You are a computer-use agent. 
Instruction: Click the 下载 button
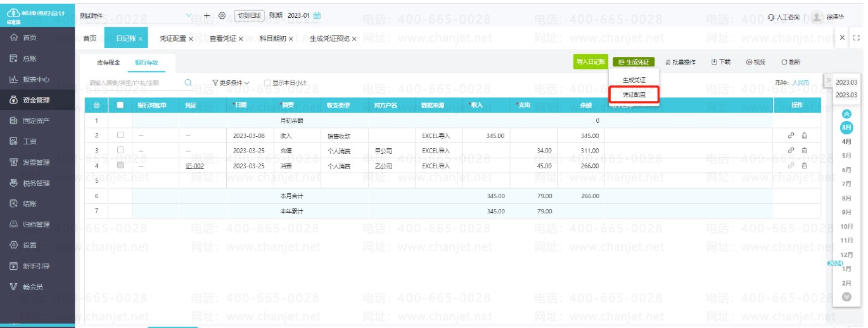click(721, 62)
